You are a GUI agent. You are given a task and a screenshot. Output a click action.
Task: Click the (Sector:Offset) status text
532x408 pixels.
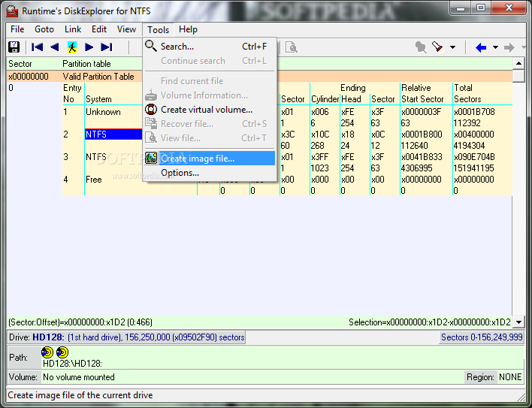pyautogui.click(x=80, y=322)
